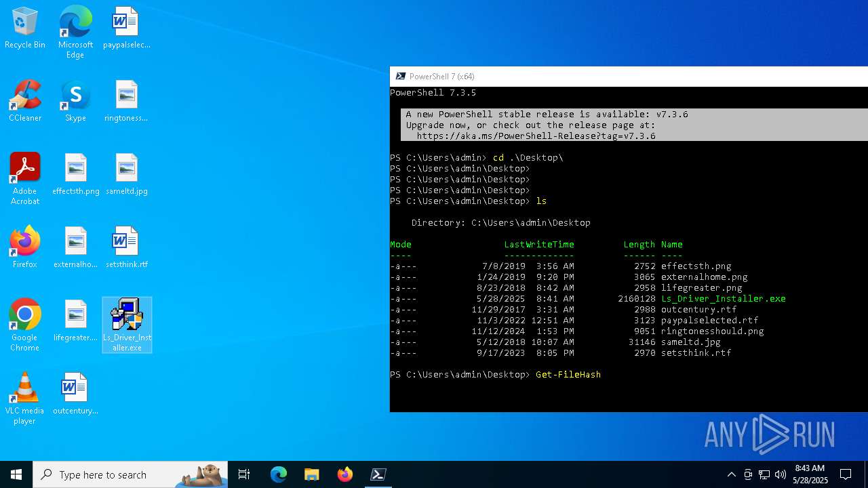Click the 'ls' command text

pos(541,201)
